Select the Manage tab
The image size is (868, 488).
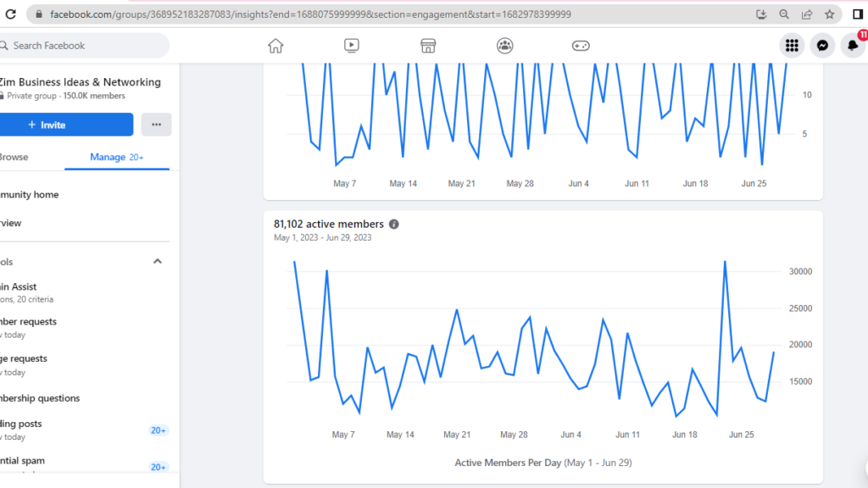(x=117, y=157)
